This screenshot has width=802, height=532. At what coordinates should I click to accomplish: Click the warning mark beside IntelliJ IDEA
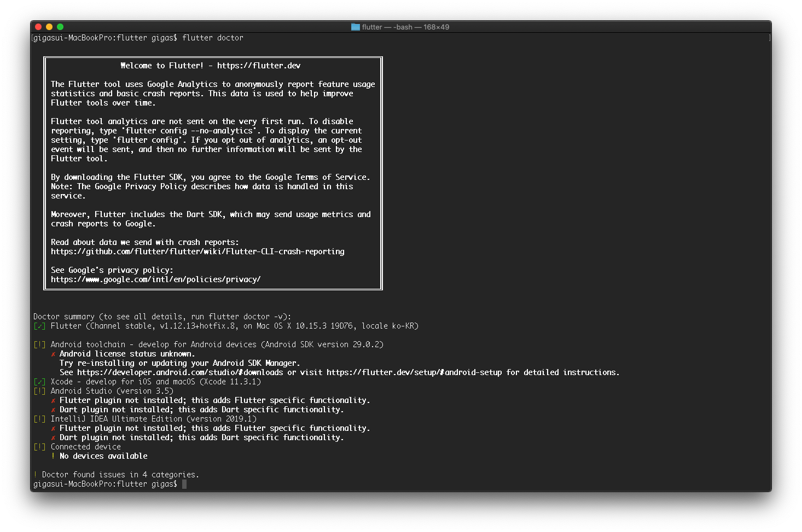(39, 419)
